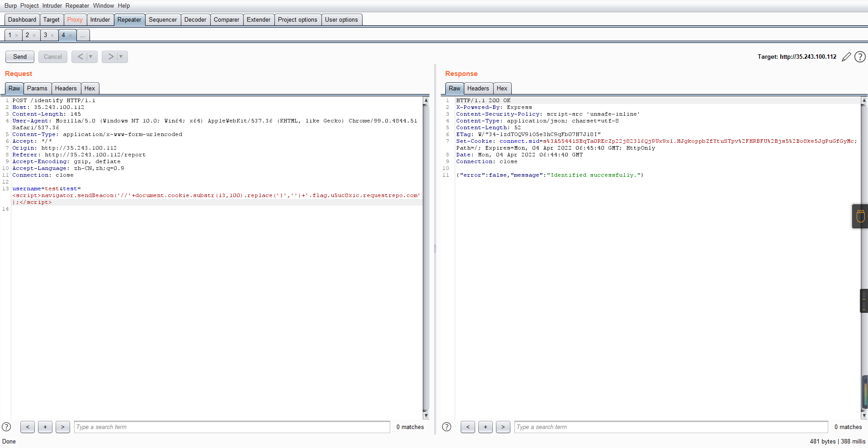Show the response Raw view
Image resolution: width=868 pixels, height=448 pixels.
(455, 88)
